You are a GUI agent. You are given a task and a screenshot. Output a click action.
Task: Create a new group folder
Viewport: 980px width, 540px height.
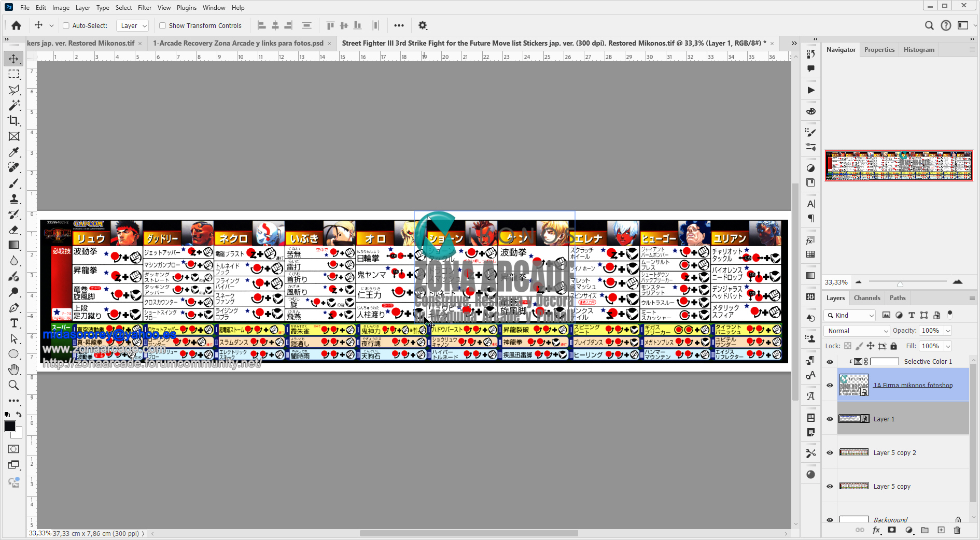point(925,530)
